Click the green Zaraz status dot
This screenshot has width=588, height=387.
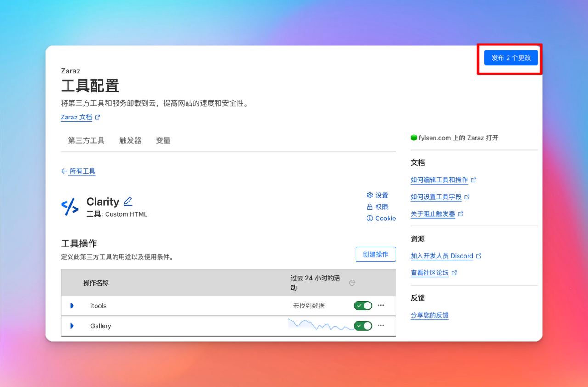tap(414, 137)
